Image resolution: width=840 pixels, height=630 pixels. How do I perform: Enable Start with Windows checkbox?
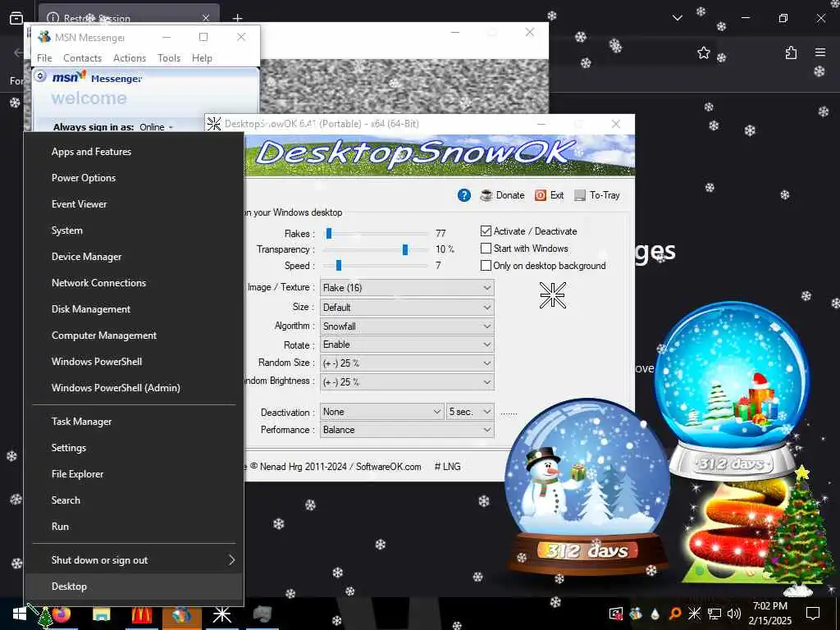(486, 249)
